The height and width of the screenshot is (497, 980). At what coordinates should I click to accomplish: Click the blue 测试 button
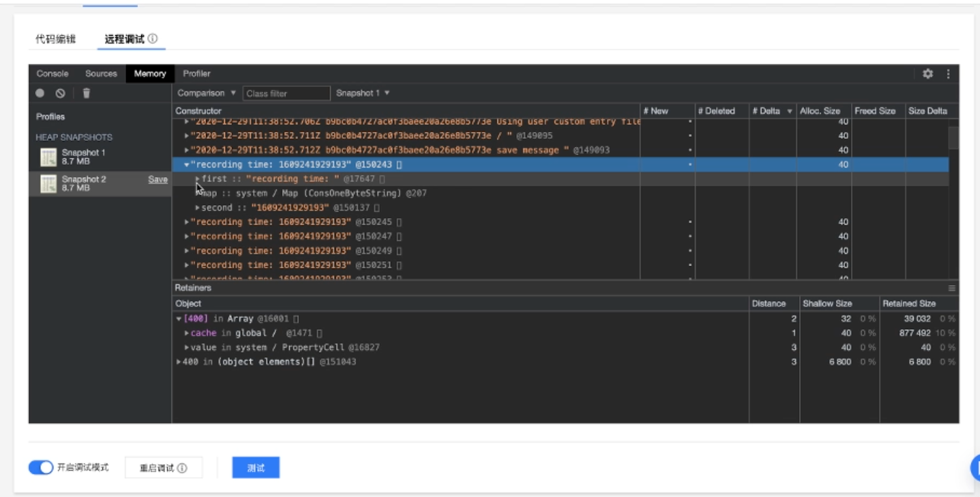click(x=255, y=468)
